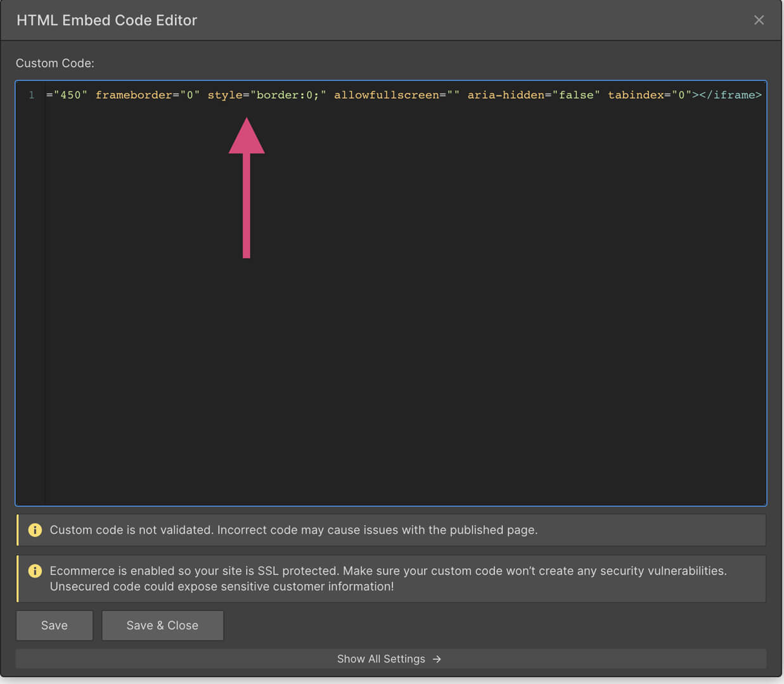Click the arrow icon beside Show All Settings

[x=437, y=659]
